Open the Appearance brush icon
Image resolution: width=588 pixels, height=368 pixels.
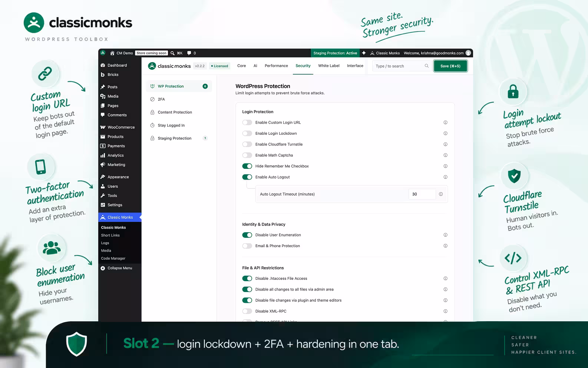click(x=103, y=177)
